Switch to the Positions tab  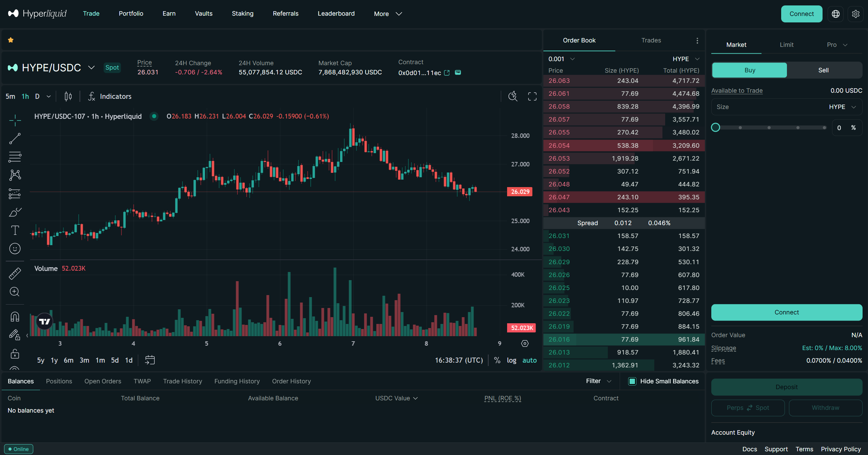[x=59, y=381]
